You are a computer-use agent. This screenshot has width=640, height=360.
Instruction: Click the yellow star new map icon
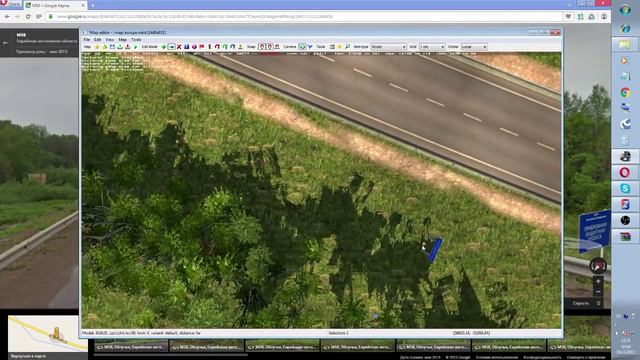pyautogui.click(x=97, y=47)
